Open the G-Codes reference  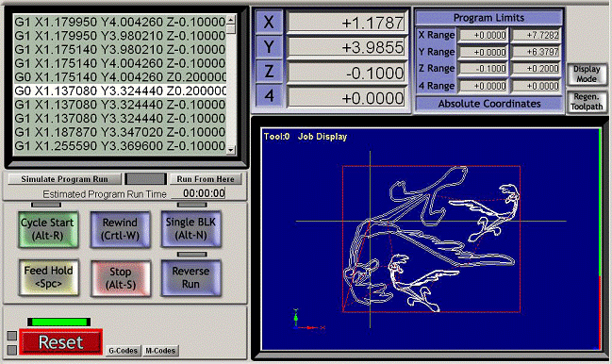click(x=123, y=351)
